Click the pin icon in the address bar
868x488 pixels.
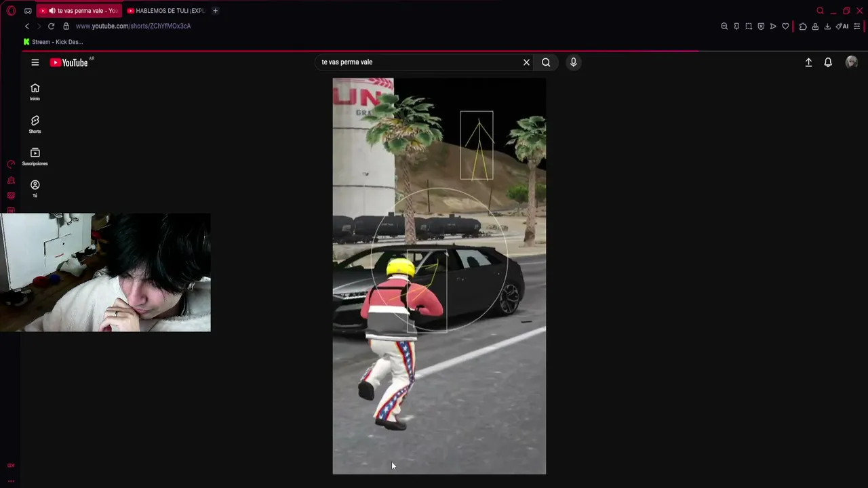pyautogui.click(x=736, y=26)
